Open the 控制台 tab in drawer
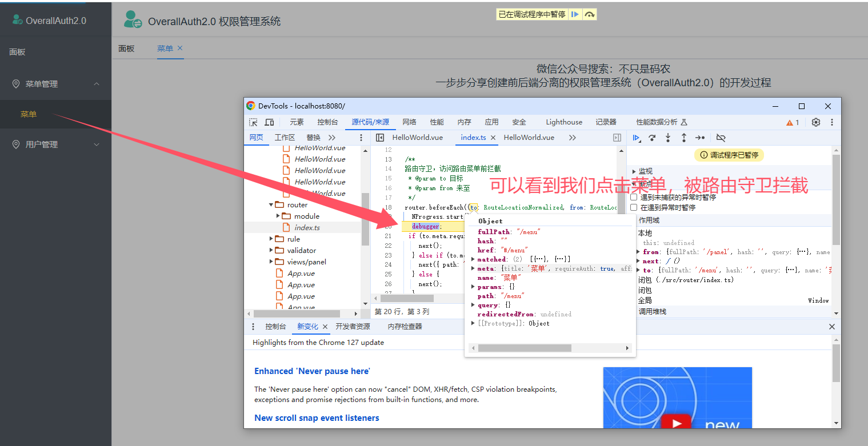 coord(275,327)
